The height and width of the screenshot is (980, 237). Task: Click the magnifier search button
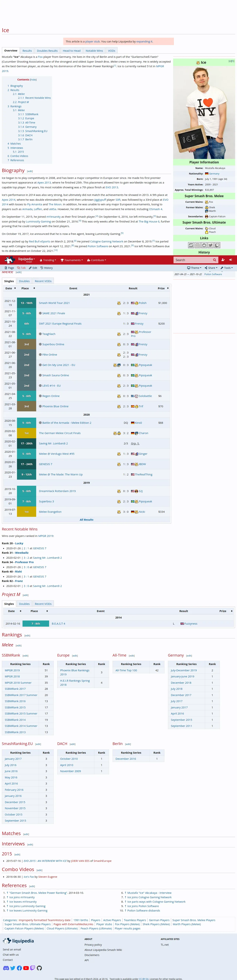point(214,260)
